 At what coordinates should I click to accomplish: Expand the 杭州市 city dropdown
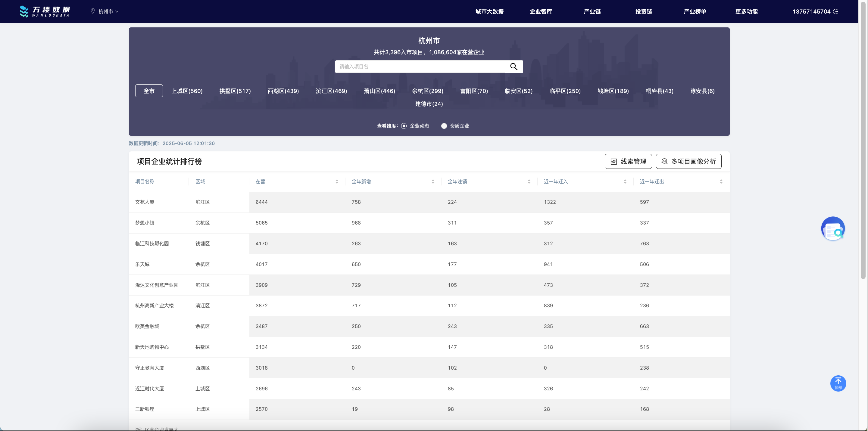108,11
